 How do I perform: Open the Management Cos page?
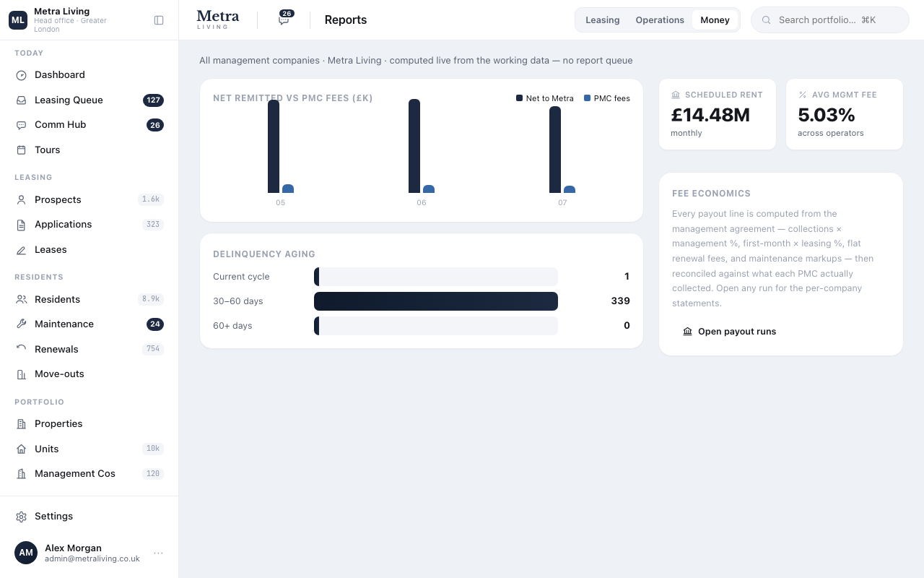coord(90,474)
